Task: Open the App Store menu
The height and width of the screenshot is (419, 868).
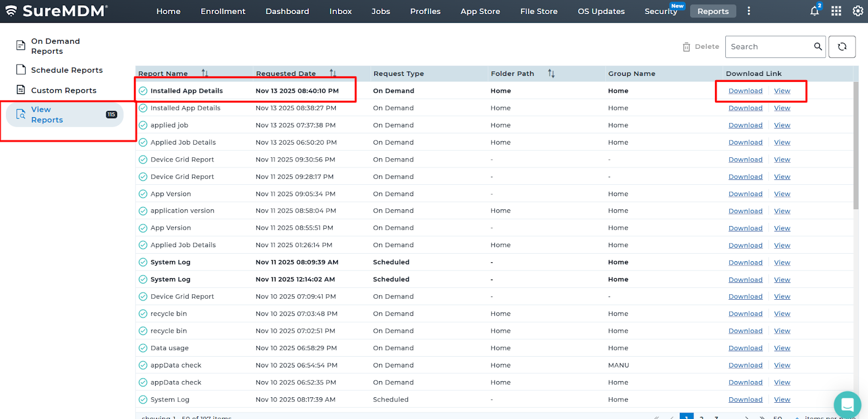Action: coord(480,11)
